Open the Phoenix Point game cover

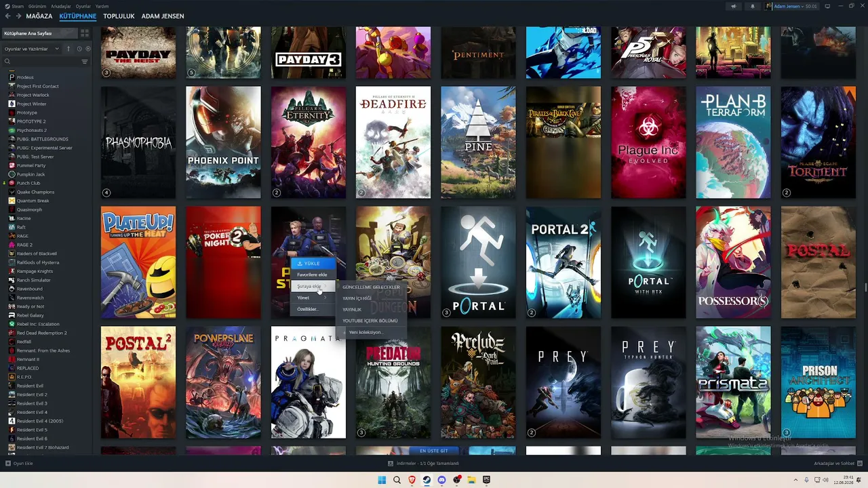point(223,142)
